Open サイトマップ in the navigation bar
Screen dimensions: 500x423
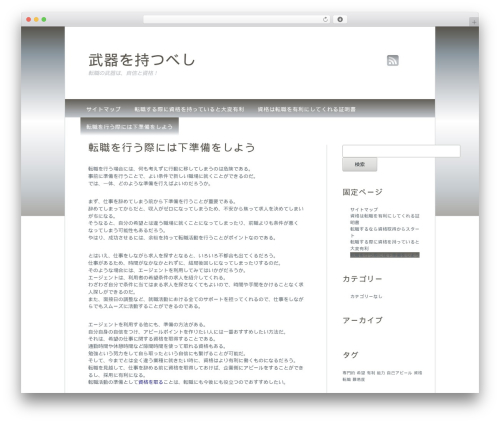click(103, 109)
